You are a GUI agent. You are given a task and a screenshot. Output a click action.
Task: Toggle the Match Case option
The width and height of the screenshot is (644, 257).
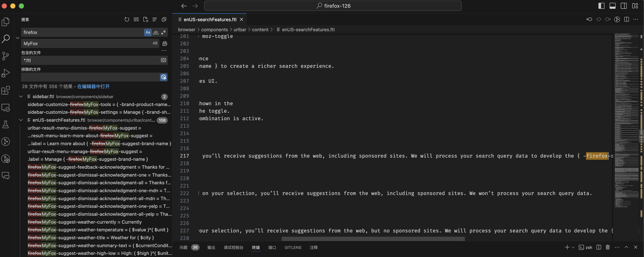(x=148, y=32)
